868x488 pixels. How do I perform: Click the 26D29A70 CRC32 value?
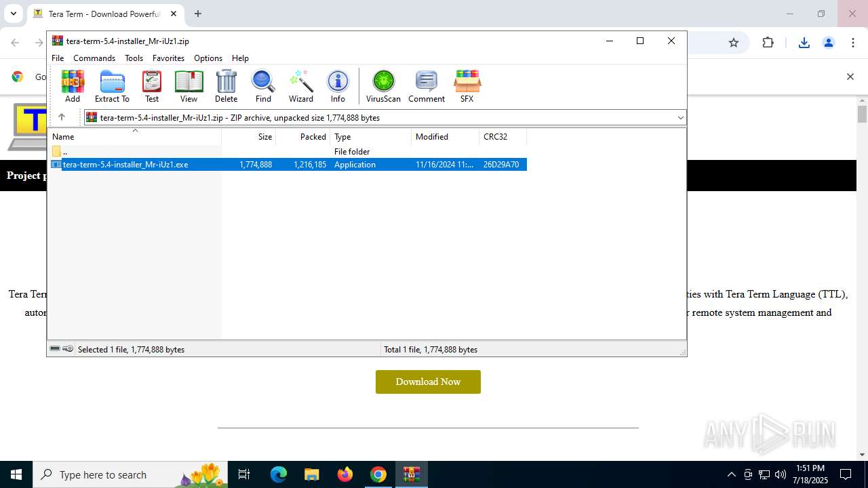coord(501,165)
